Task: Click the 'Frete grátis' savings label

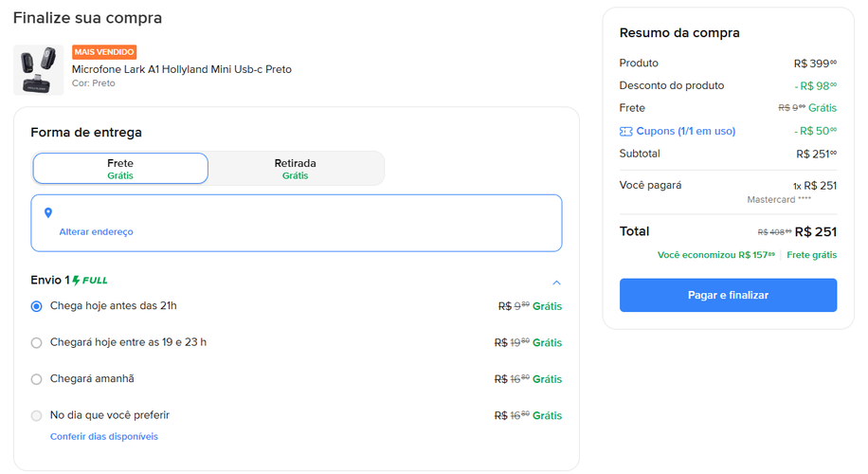Action: 811,255
